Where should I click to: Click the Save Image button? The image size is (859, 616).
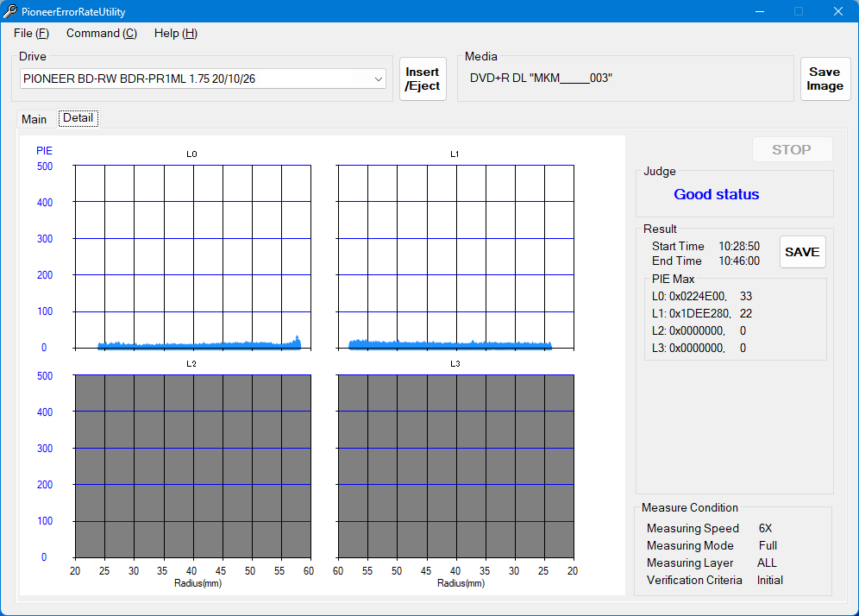click(825, 79)
